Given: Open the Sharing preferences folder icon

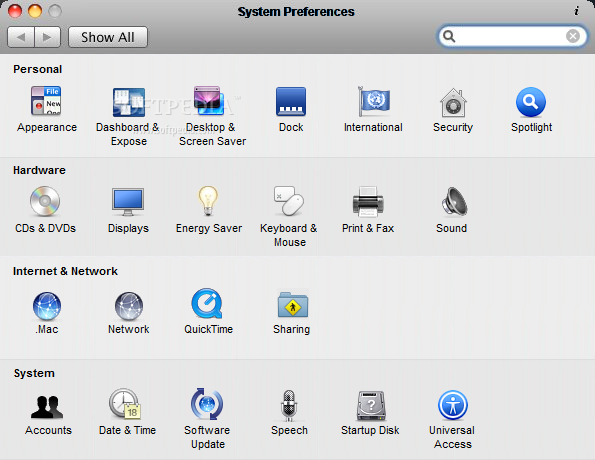Looking at the screenshot, I should [293, 304].
